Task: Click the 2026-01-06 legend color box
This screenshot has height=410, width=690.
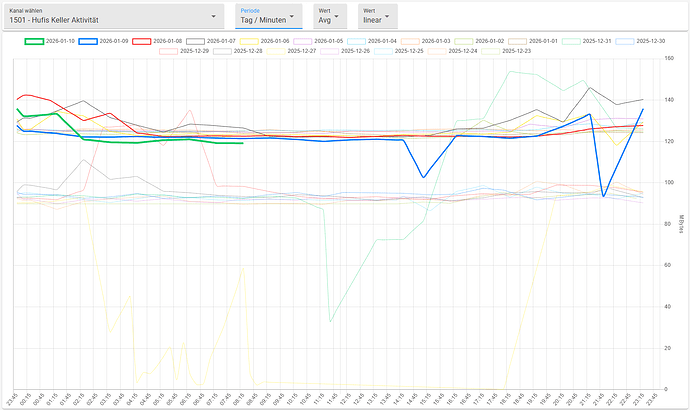Action: [250, 41]
